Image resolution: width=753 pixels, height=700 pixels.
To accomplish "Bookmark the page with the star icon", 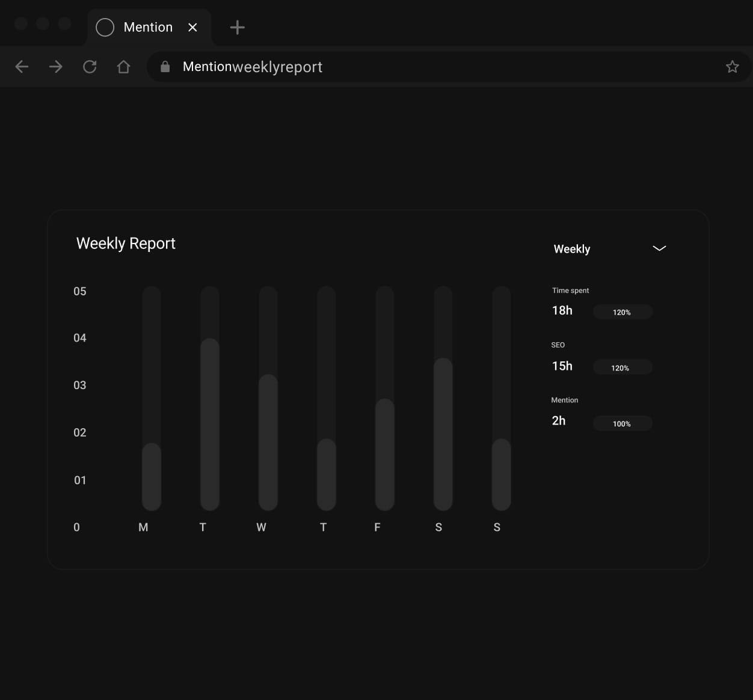I will (x=732, y=67).
